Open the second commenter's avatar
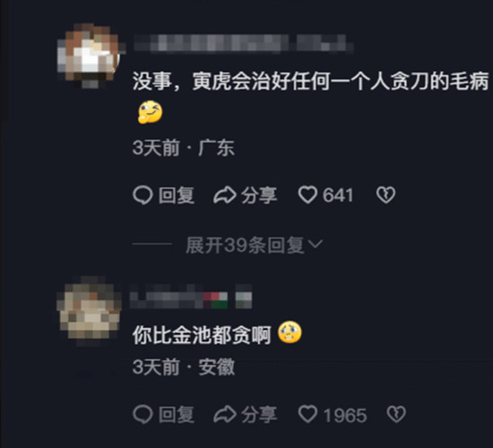 (90, 310)
